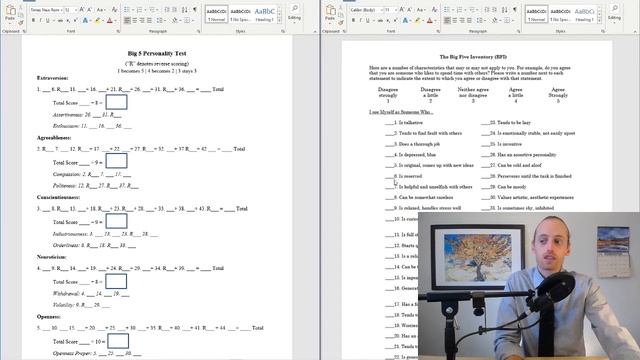The height and width of the screenshot is (360, 640).
Task: Apply red font color in left window
Action: click(110, 20)
